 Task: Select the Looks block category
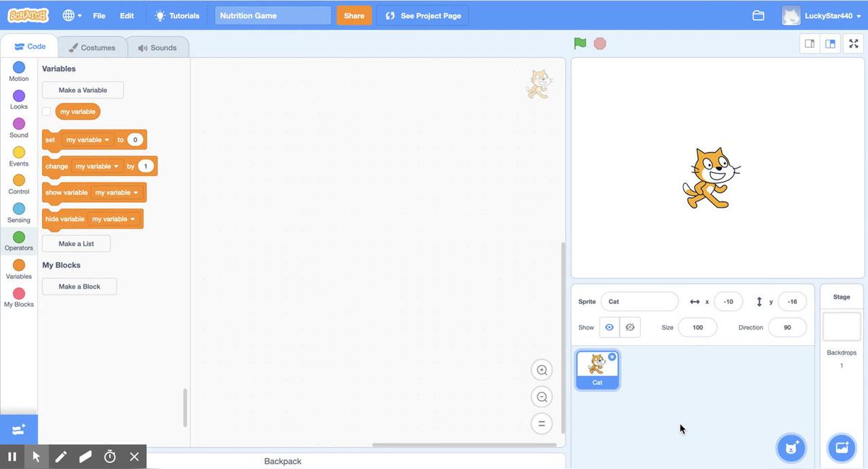click(19, 100)
